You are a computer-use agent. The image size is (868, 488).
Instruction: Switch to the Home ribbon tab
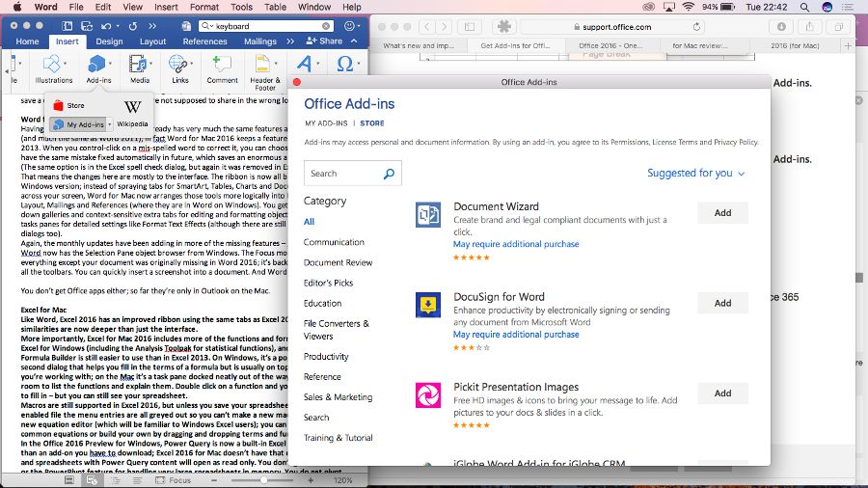coord(27,41)
